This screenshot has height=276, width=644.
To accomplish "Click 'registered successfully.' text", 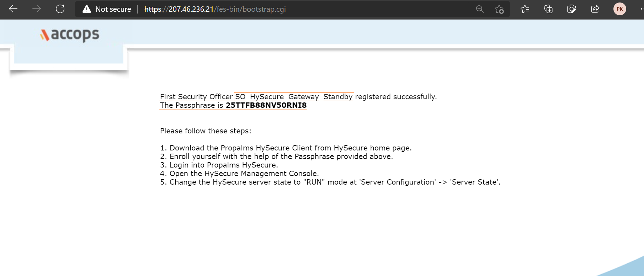I will tap(396, 97).
